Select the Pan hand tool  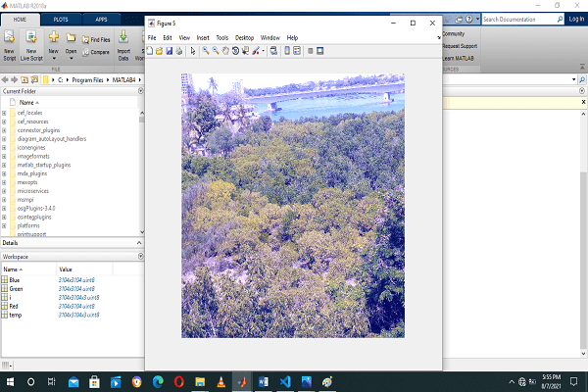pos(224,50)
